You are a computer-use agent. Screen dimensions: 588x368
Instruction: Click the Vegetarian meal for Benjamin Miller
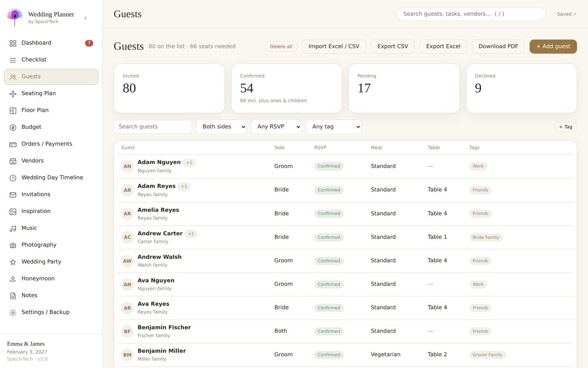[x=386, y=355]
